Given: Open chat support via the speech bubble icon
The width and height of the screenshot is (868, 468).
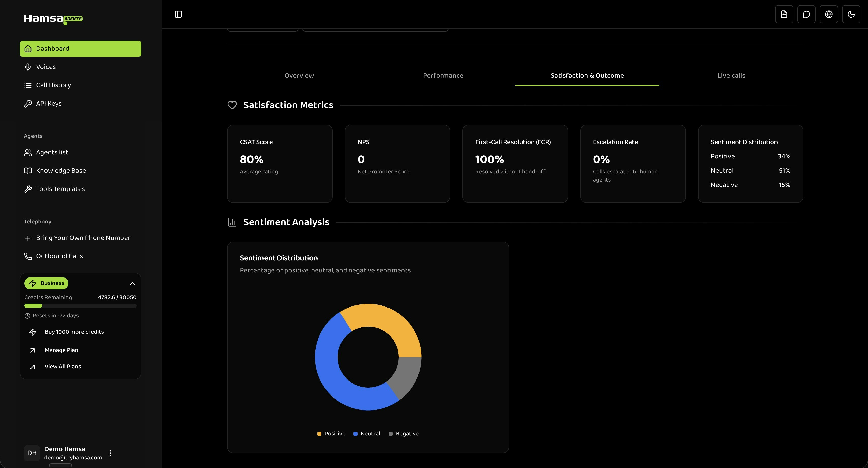Looking at the screenshot, I should point(806,14).
